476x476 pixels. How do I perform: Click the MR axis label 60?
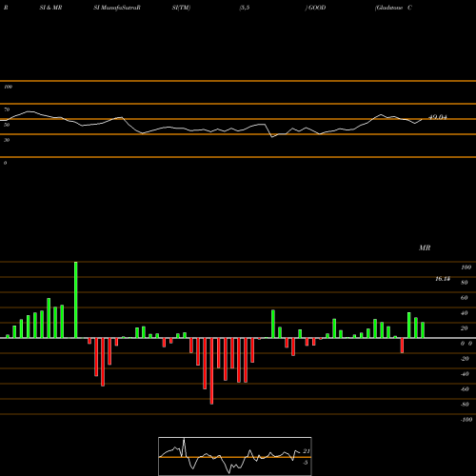pos(465,298)
